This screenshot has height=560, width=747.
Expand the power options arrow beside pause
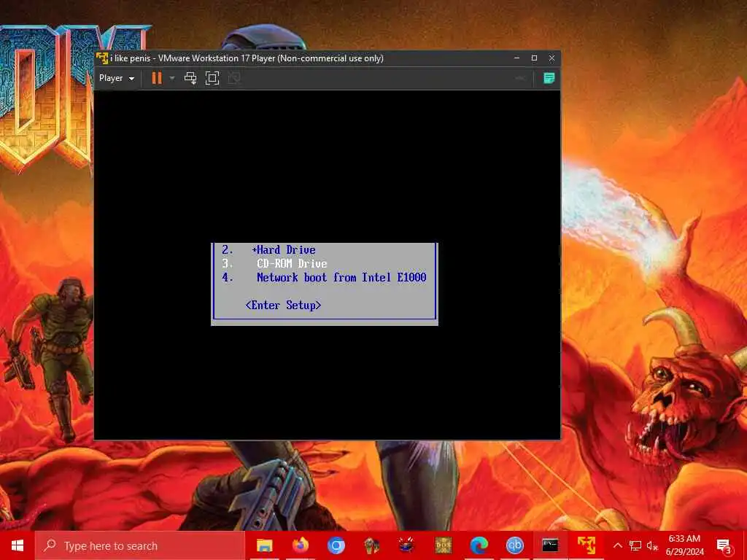[x=172, y=78]
